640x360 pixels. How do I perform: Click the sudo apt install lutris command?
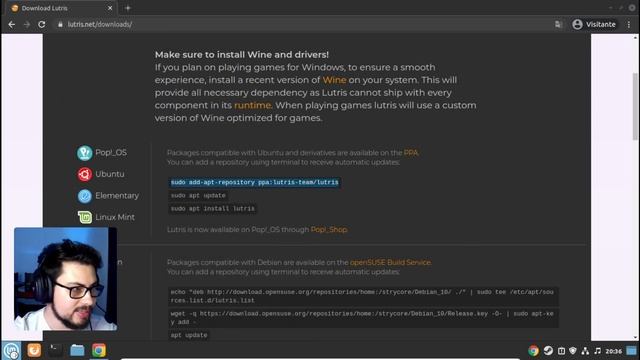point(212,209)
